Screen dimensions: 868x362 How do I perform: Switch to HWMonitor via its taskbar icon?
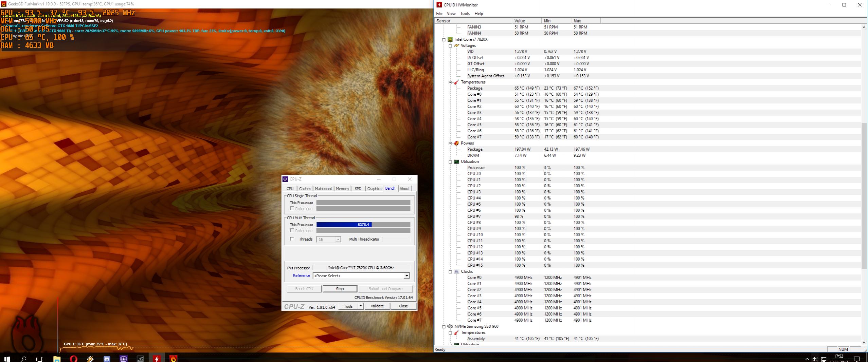click(x=157, y=358)
